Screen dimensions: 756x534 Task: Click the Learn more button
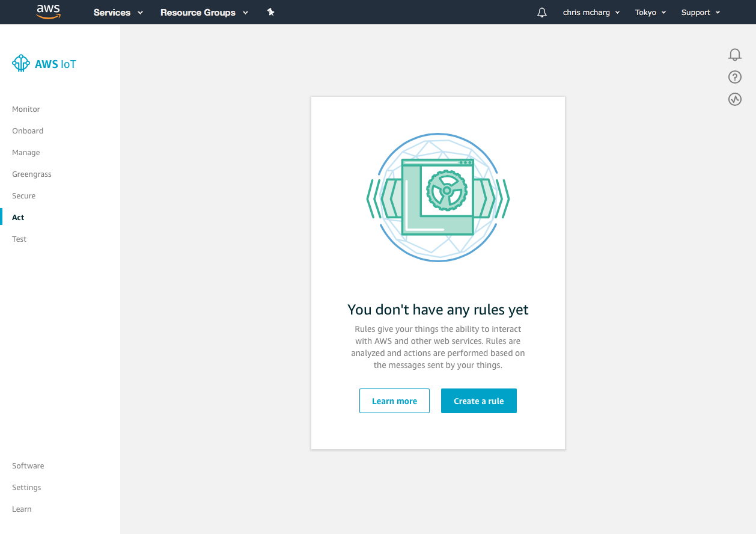coord(394,401)
